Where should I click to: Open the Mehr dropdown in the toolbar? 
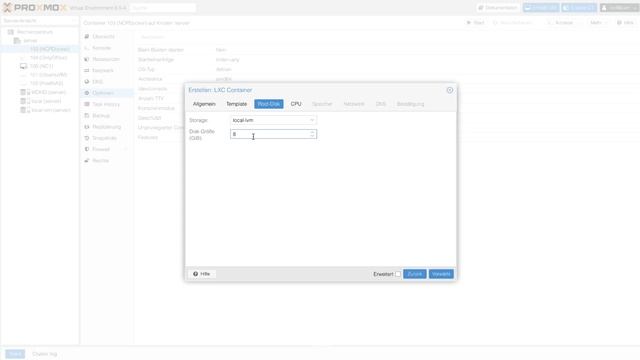pyautogui.click(x=598, y=22)
